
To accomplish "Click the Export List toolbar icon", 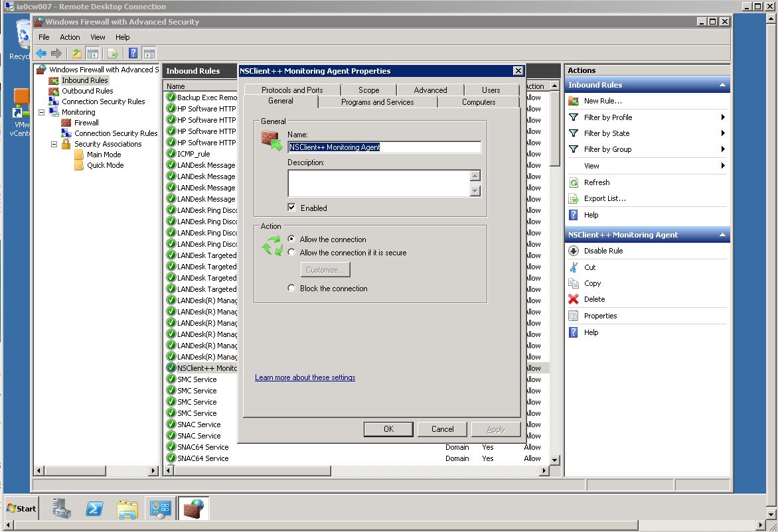I will (113, 54).
